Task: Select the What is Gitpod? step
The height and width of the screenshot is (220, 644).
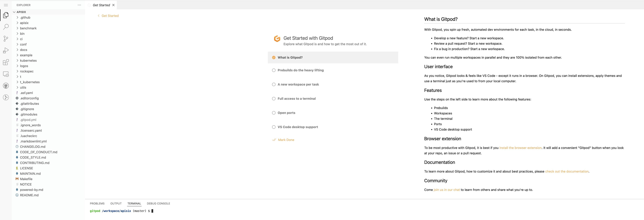Action: pyautogui.click(x=333, y=58)
